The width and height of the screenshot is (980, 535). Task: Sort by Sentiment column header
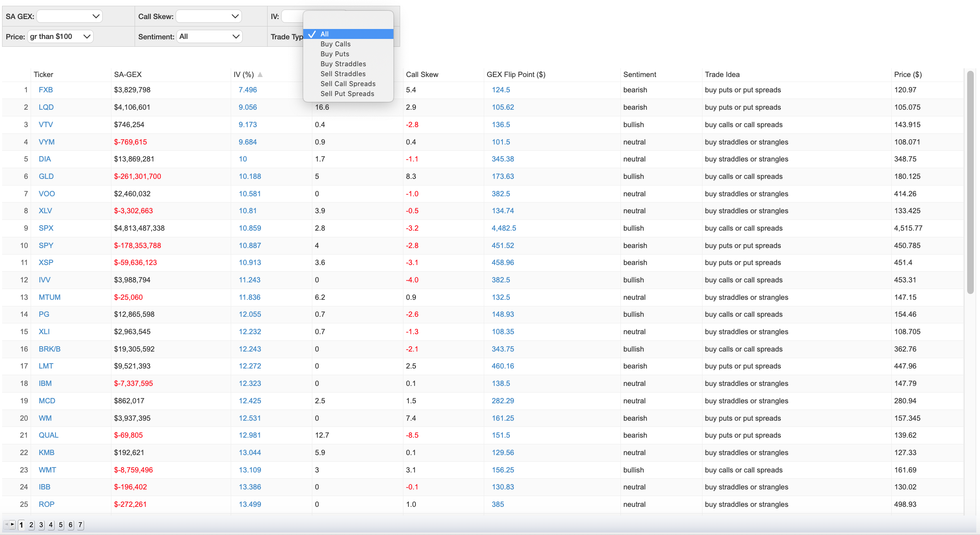click(640, 75)
